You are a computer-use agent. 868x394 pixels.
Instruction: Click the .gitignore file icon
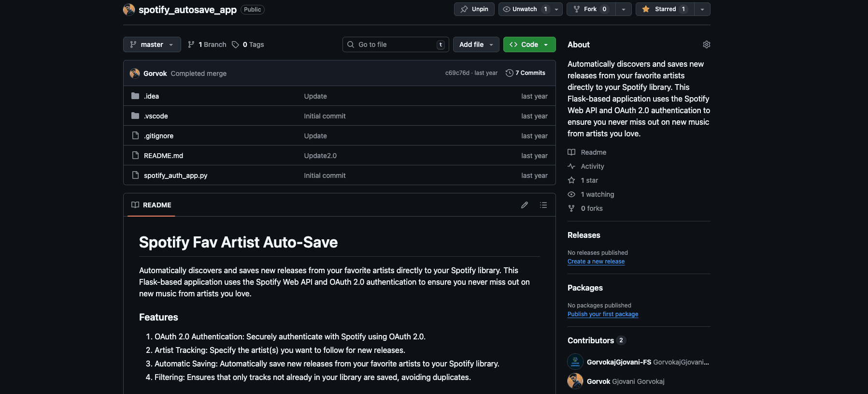coord(135,136)
